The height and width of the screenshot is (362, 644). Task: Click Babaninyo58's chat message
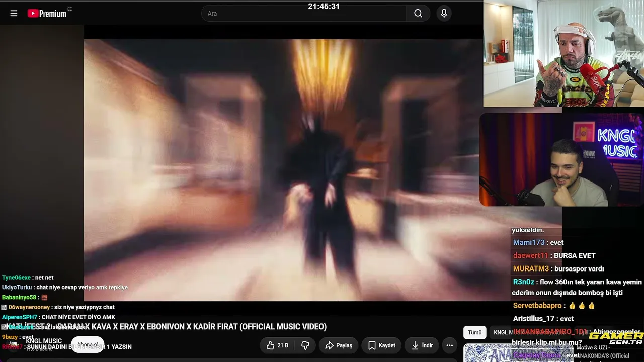[25, 297]
